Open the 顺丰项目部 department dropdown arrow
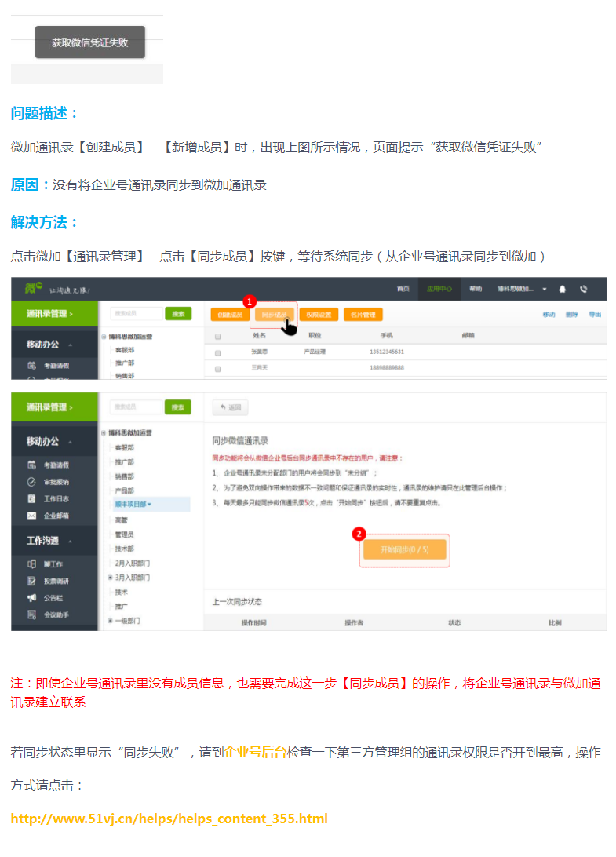616x857 pixels. 149,505
